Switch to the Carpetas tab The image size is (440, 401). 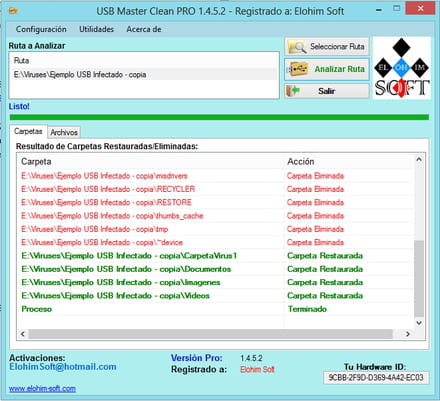28,131
